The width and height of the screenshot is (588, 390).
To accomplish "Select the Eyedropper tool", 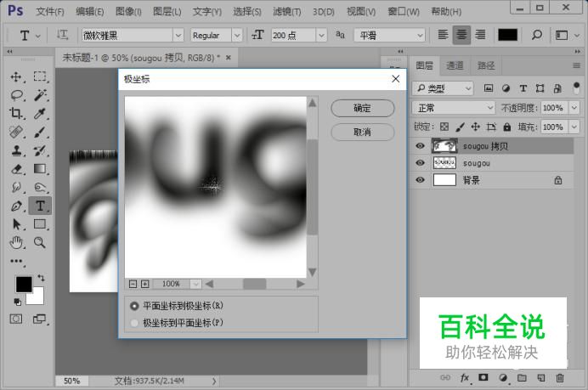I will [40, 113].
